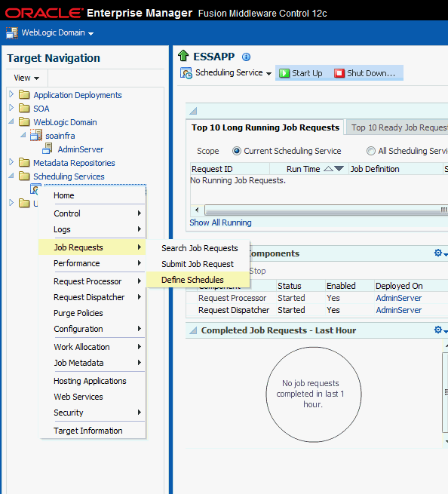Click the Show All Running link
Image resolution: width=448 pixels, height=494 pixels.
pos(220,222)
